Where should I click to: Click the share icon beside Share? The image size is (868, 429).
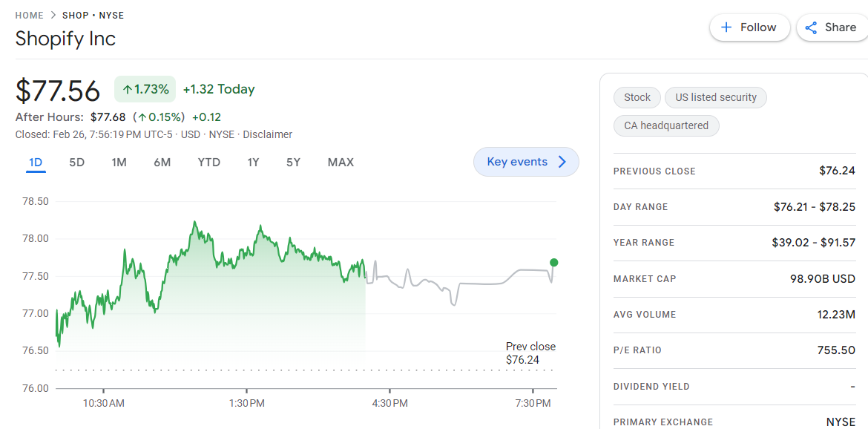click(811, 27)
